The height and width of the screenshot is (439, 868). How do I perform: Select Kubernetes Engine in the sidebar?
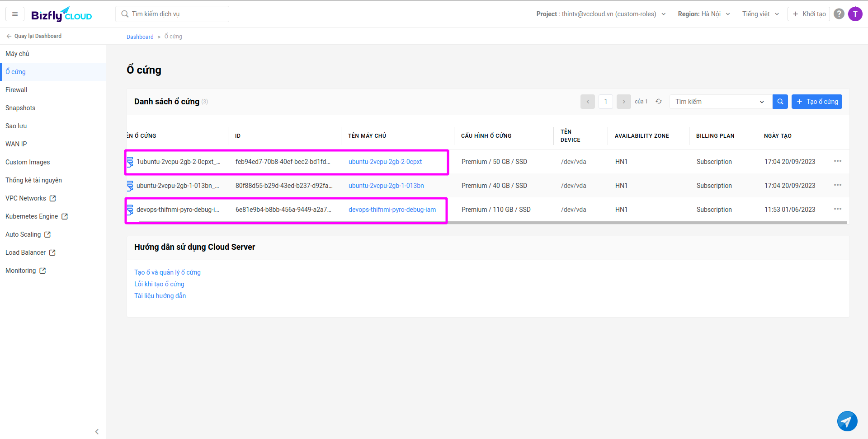pos(32,216)
